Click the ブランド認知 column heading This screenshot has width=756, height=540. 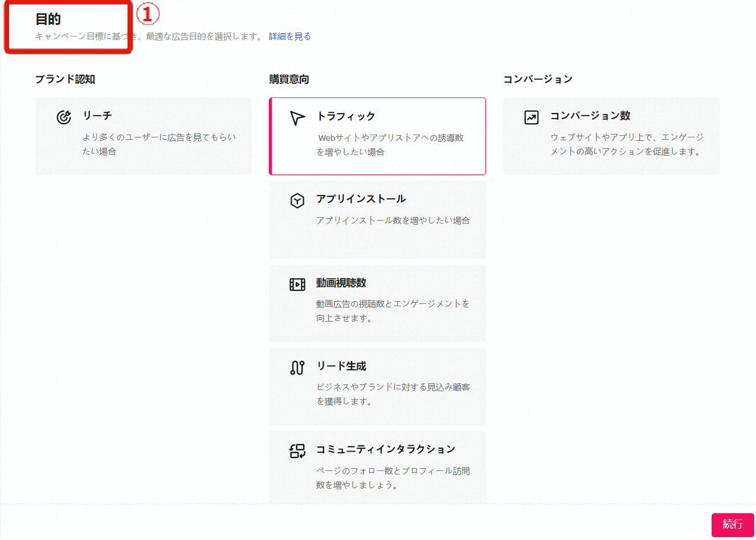65,79
